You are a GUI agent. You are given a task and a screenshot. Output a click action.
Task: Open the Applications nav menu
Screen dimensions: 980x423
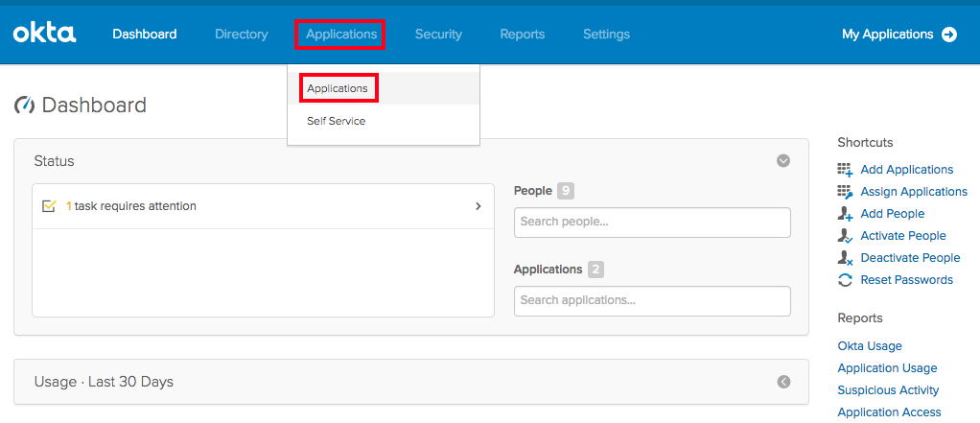pos(341,35)
